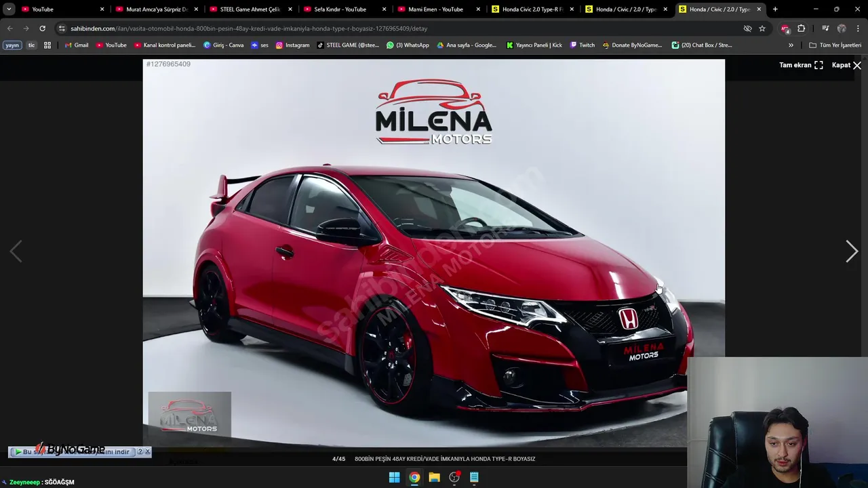Image resolution: width=868 pixels, height=488 pixels.
Task: Open Tüm Yer İşaretleri folder
Action: [x=835, y=45]
